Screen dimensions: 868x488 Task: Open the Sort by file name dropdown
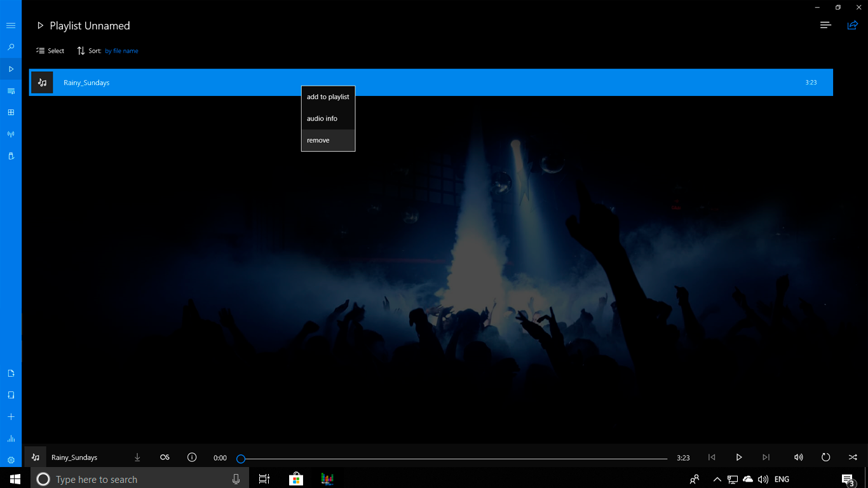tap(121, 51)
